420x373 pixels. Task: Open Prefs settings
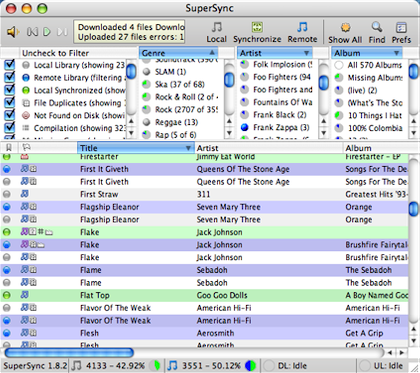tap(401, 33)
